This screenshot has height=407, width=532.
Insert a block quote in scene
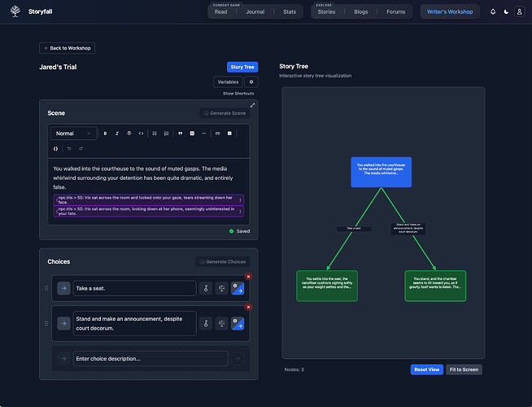click(x=180, y=133)
